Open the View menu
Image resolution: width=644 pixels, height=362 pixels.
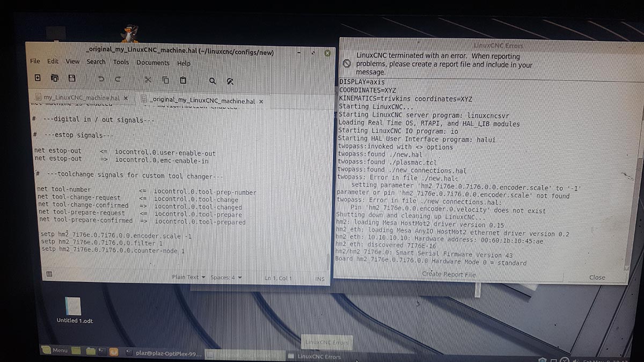coord(72,61)
